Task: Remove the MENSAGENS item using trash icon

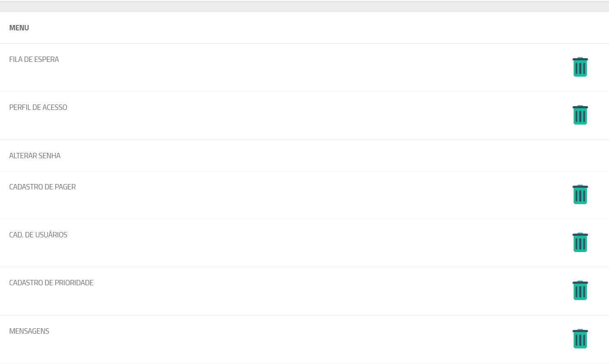Action: pyautogui.click(x=580, y=339)
